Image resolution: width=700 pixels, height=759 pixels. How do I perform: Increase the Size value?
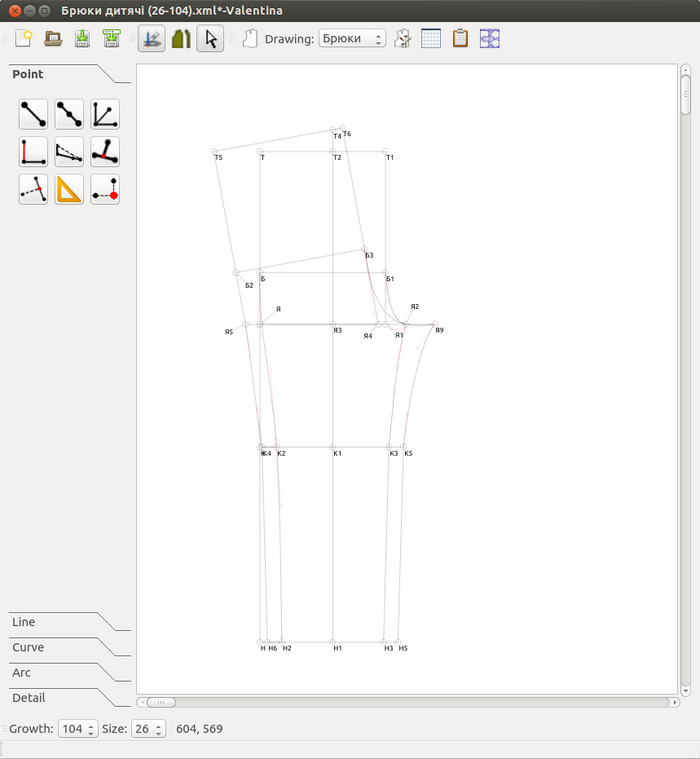coord(159,725)
